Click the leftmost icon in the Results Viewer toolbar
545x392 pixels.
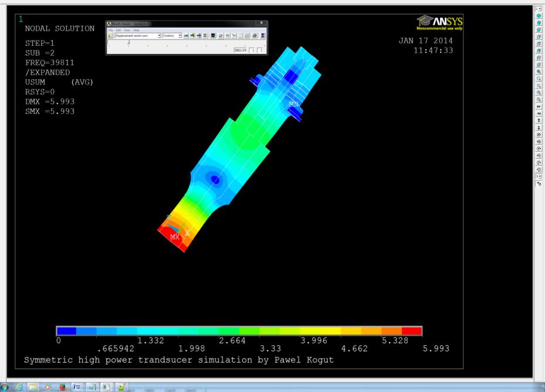pyautogui.click(x=110, y=35)
